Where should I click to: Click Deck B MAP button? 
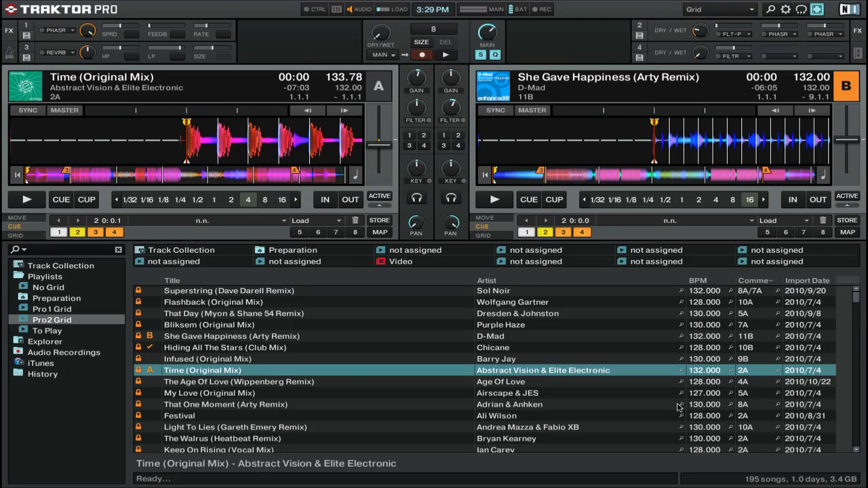[847, 232]
